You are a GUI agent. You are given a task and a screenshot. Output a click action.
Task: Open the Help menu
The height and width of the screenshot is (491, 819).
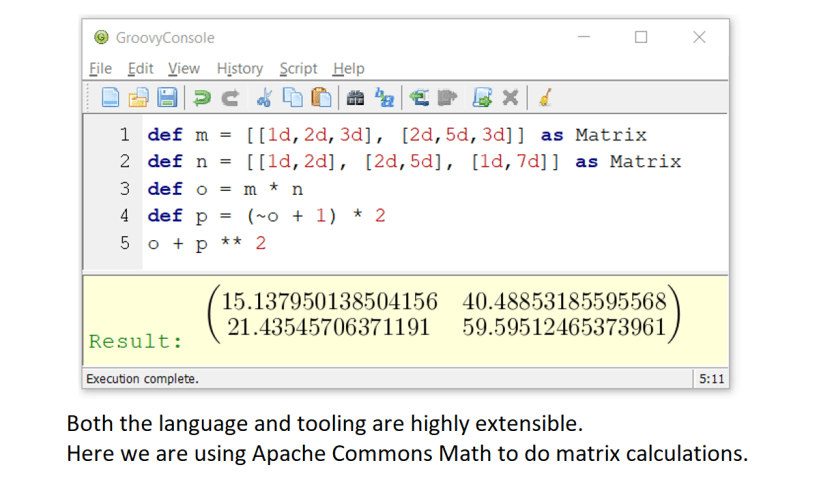click(348, 68)
